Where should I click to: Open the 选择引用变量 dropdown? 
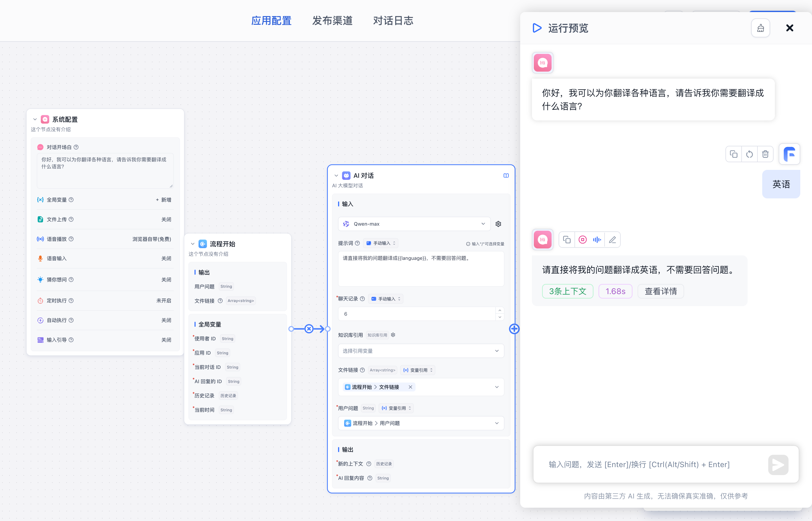(x=421, y=351)
